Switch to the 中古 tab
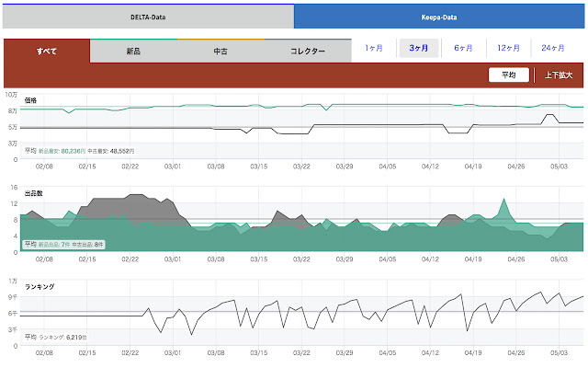Viewport: 588px width, 368px height. [x=220, y=52]
